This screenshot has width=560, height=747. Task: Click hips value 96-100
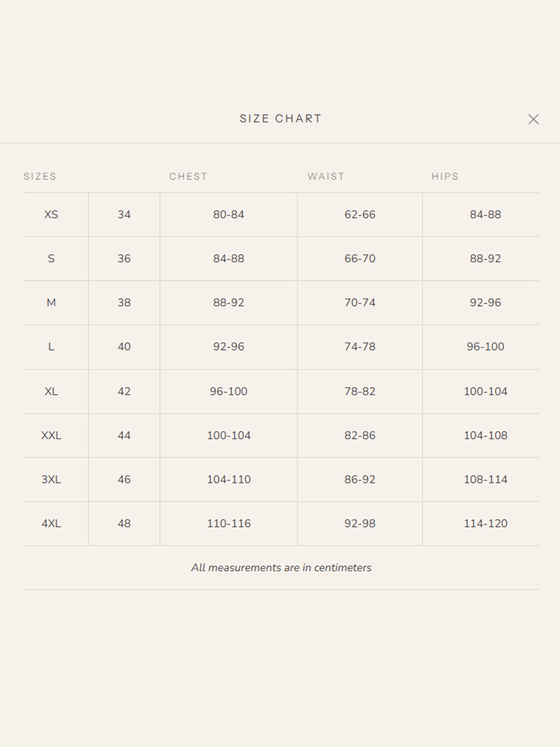(x=485, y=347)
